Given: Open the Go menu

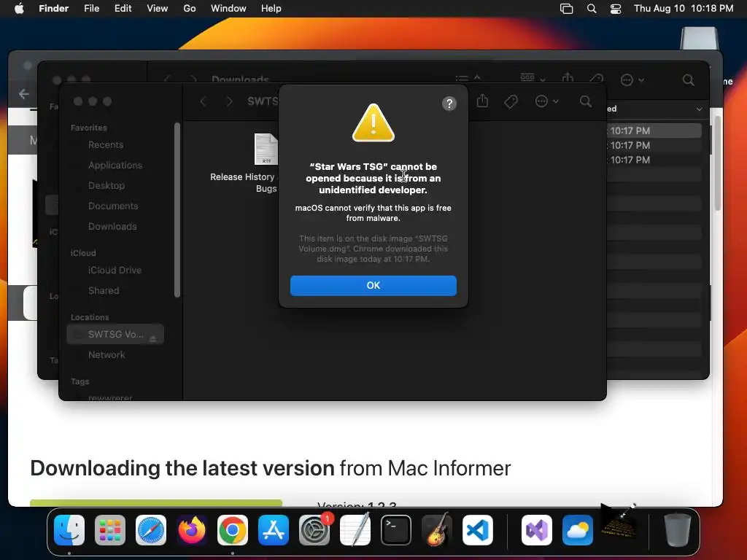Looking at the screenshot, I should (190, 9).
